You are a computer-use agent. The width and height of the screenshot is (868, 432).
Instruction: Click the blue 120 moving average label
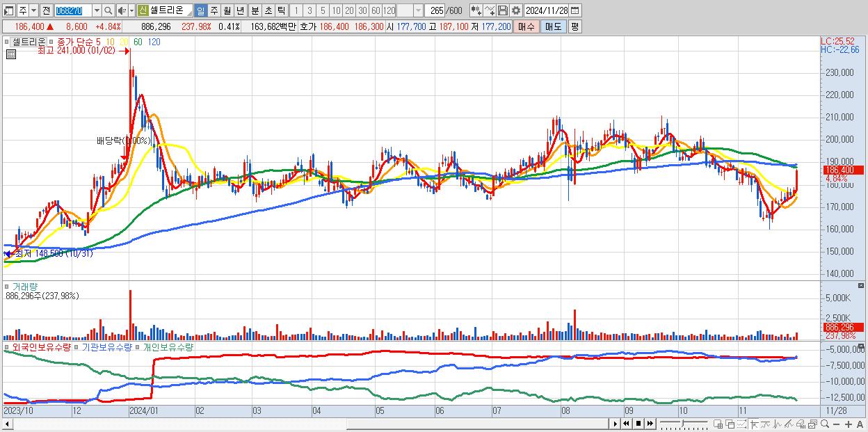[x=154, y=42]
